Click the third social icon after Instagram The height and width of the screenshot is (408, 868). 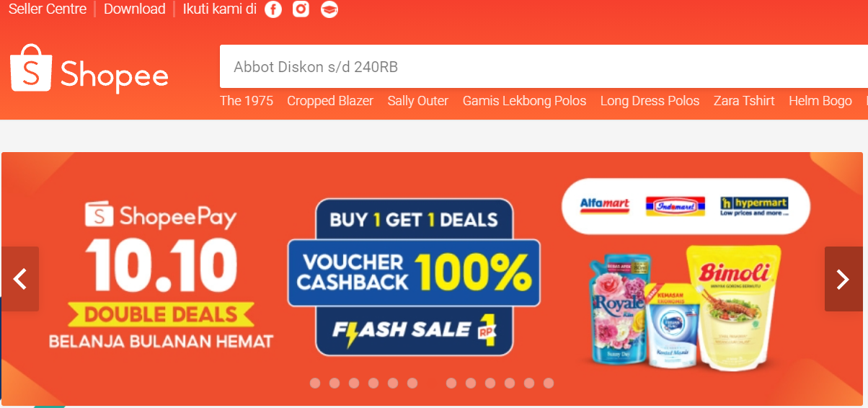click(329, 9)
